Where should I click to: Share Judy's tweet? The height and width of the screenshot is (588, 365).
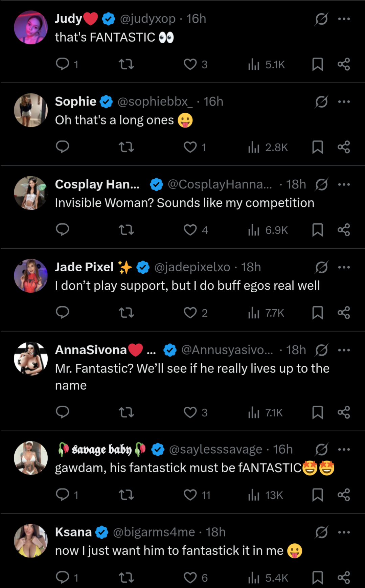pyautogui.click(x=344, y=64)
